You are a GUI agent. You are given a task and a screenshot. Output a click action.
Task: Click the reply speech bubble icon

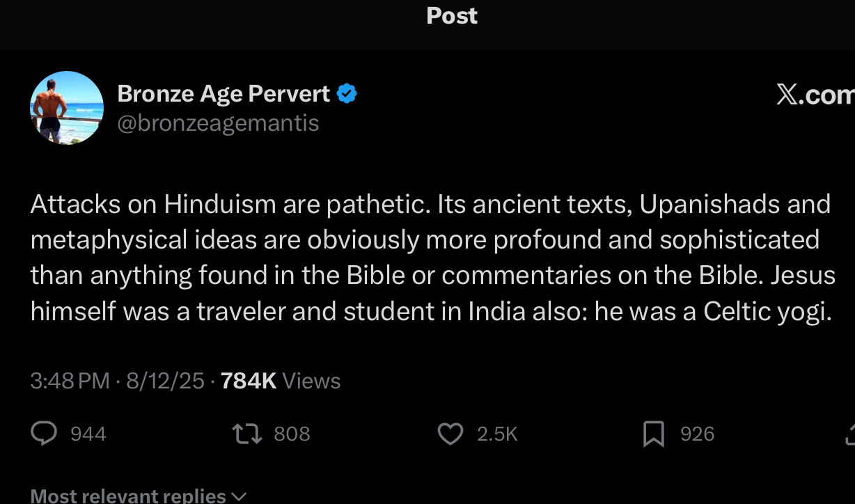coord(45,434)
